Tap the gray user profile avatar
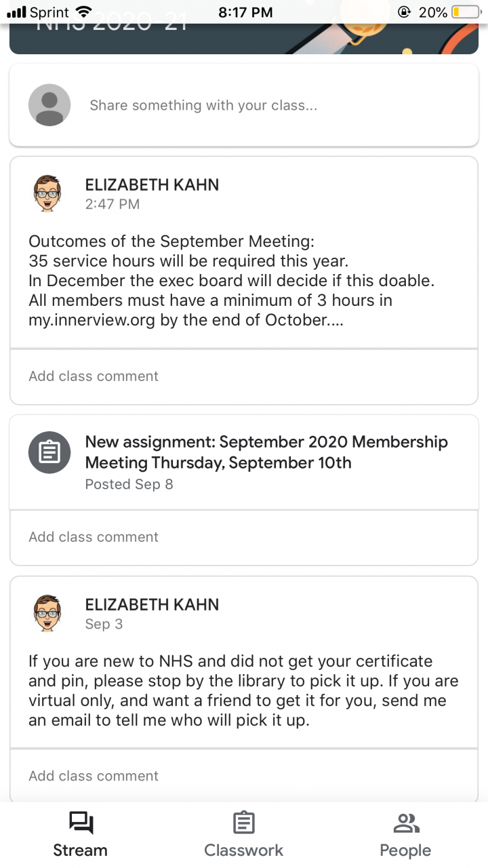The width and height of the screenshot is (488, 868). click(x=49, y=105)
